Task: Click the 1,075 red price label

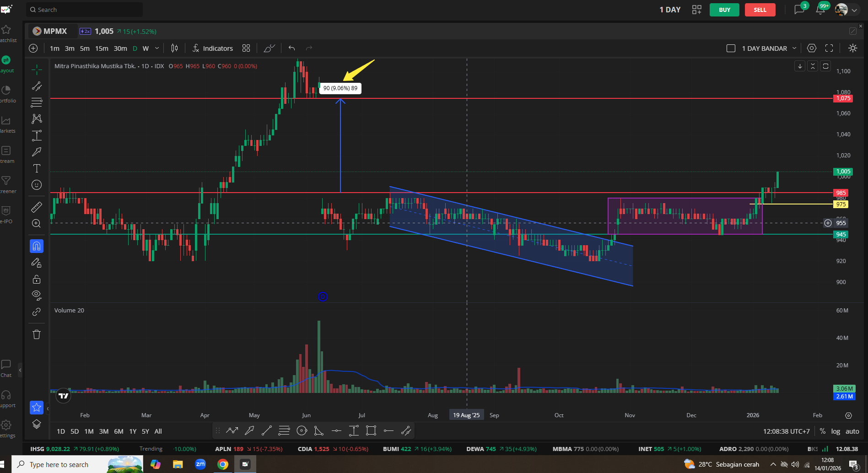Action: point(843,98)
